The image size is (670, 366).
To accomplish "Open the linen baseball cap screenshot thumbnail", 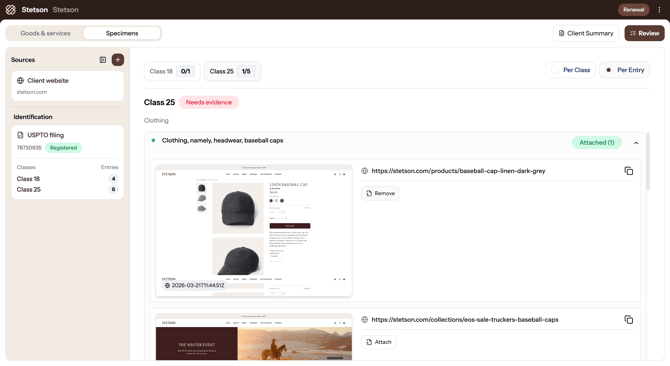I will coord(254,231).
